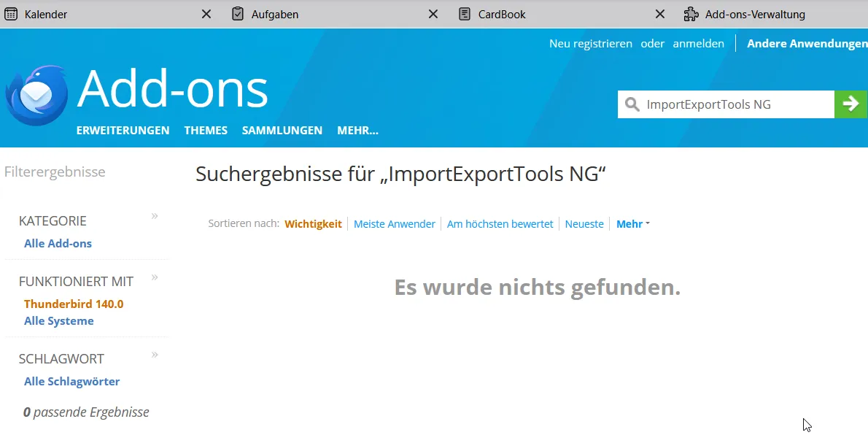Click the magnifier icon in search box
The height and width of the screenshot is (435, 868).
[632, 104]
